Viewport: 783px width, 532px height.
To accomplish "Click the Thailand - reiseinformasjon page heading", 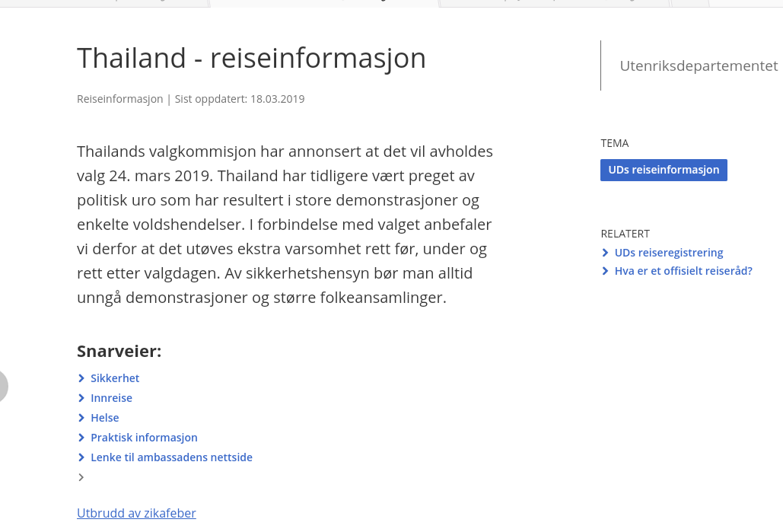I will (x=251, y=59).
